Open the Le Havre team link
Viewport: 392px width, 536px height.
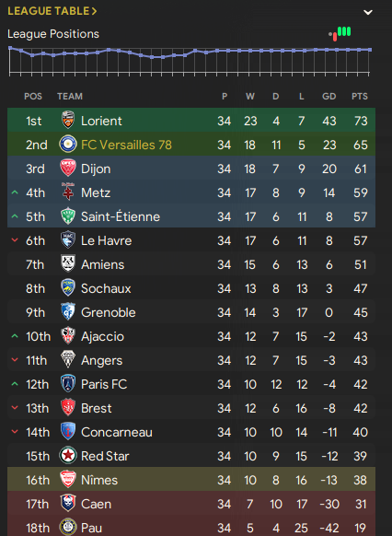(106, 240)
